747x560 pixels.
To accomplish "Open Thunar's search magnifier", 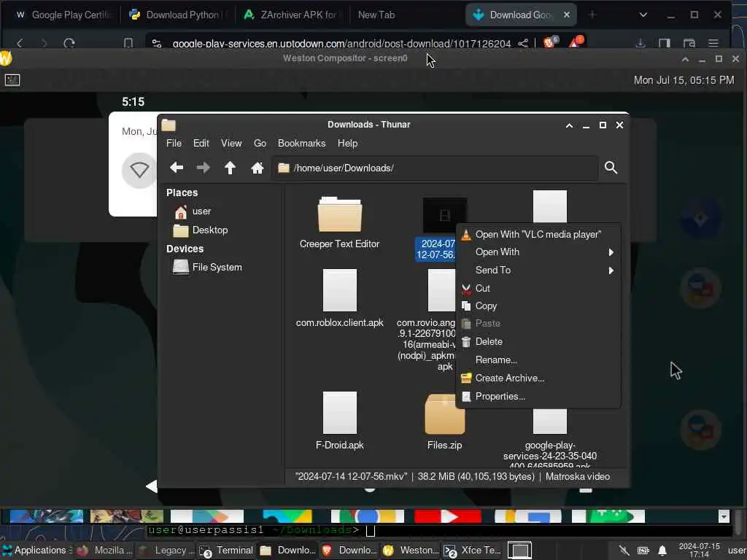I will [611, 168].
